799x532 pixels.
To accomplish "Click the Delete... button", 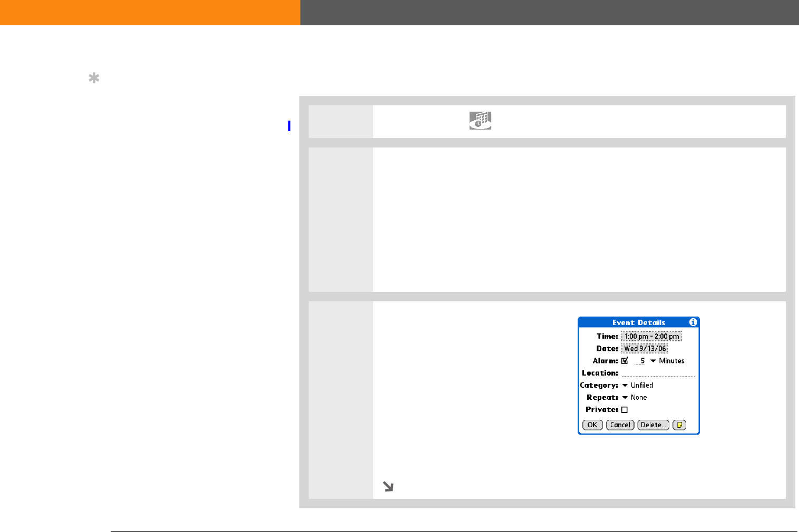I will pyautogui.click(x=654, y=425).
